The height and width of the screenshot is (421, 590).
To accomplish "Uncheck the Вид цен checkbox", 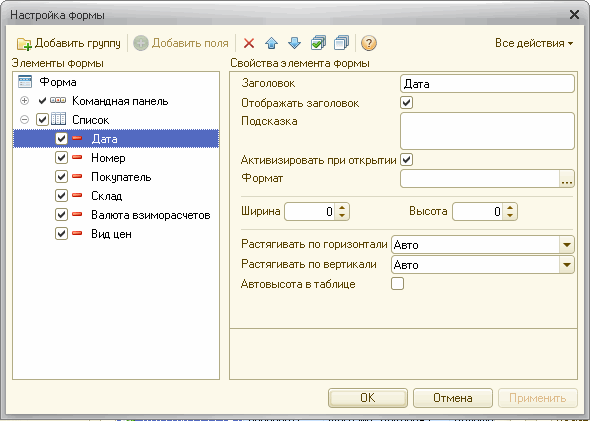I will tap(61, 234).
